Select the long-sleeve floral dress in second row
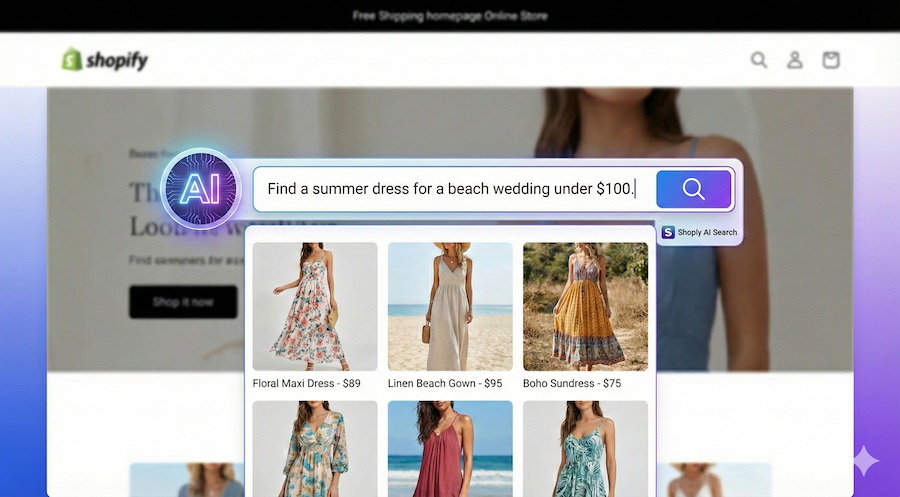 [315, 448]
